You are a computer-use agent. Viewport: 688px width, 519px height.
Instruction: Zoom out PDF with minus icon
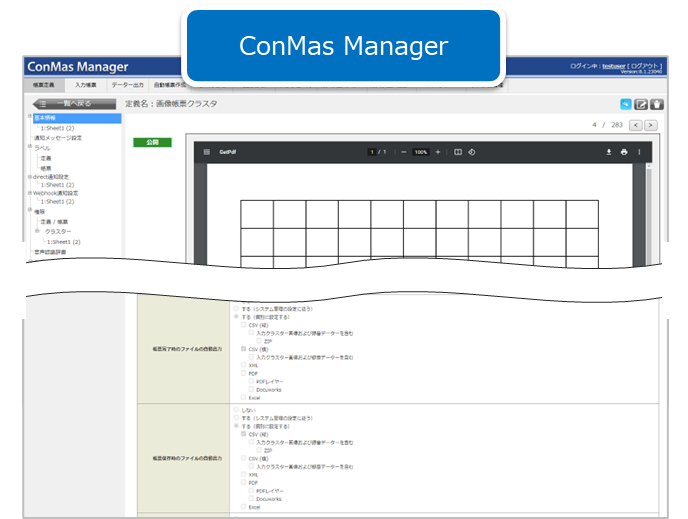[403, 152]
